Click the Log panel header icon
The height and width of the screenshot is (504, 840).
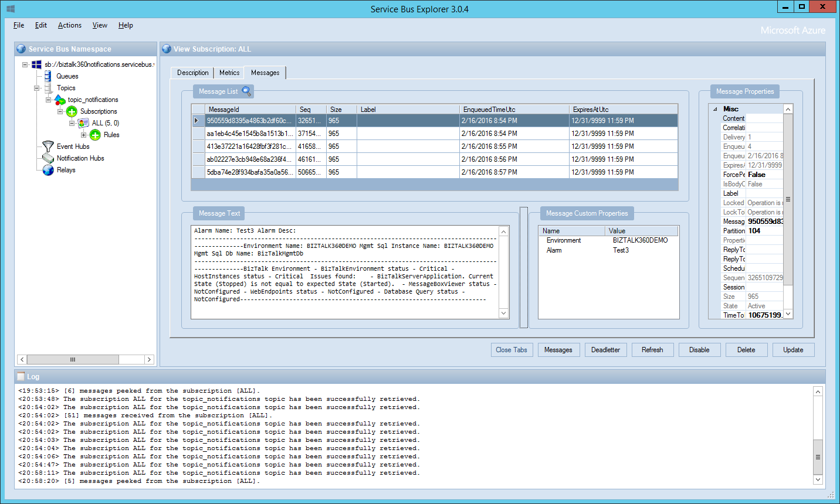(x=21, y=377)
